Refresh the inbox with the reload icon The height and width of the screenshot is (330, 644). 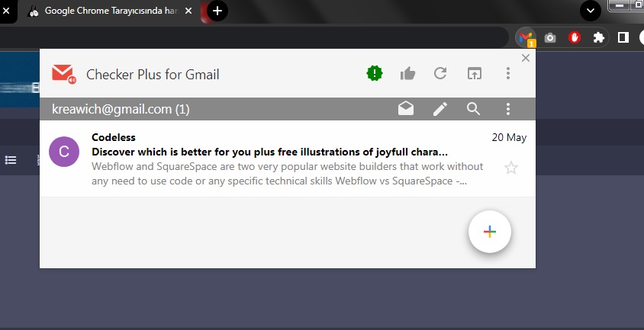[440, 73]
